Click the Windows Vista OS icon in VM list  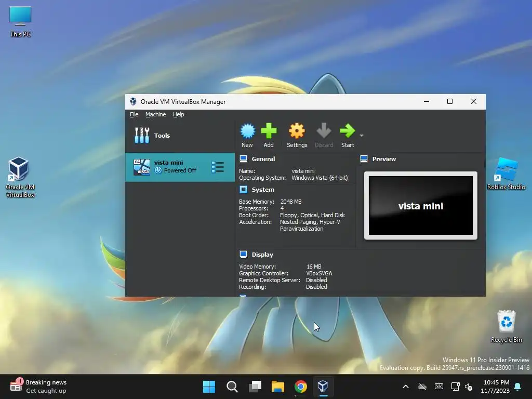point(141,167)
